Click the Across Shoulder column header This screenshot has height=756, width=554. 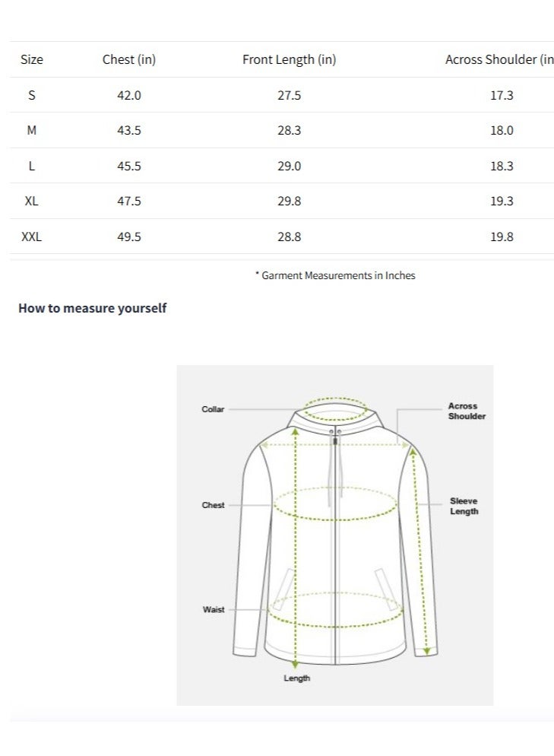point(499,59)
